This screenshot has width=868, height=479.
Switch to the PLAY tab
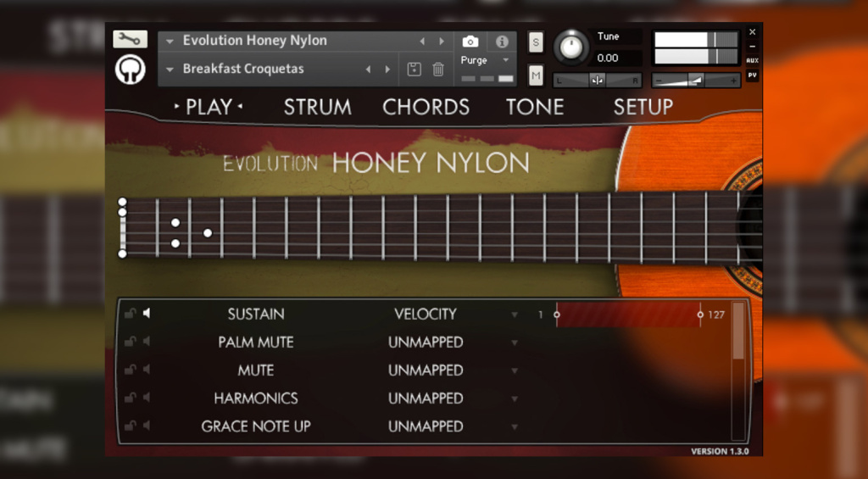[209, 107]
